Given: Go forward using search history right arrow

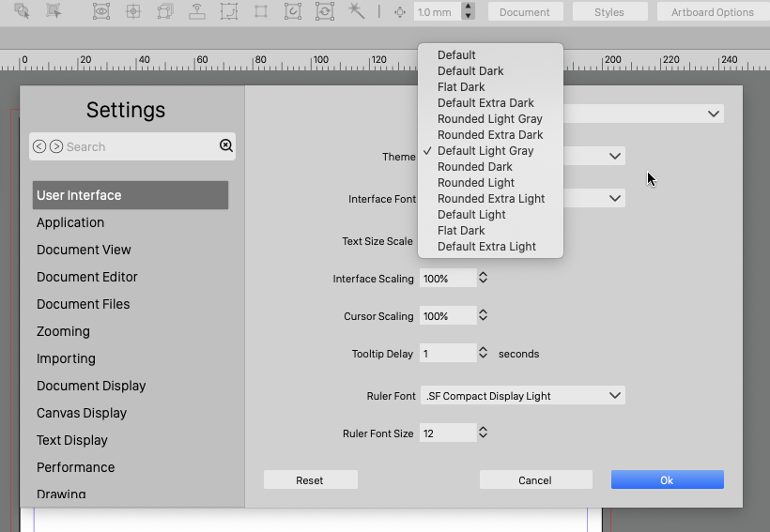Looking at the screenshot, I should tap(56, 146).
